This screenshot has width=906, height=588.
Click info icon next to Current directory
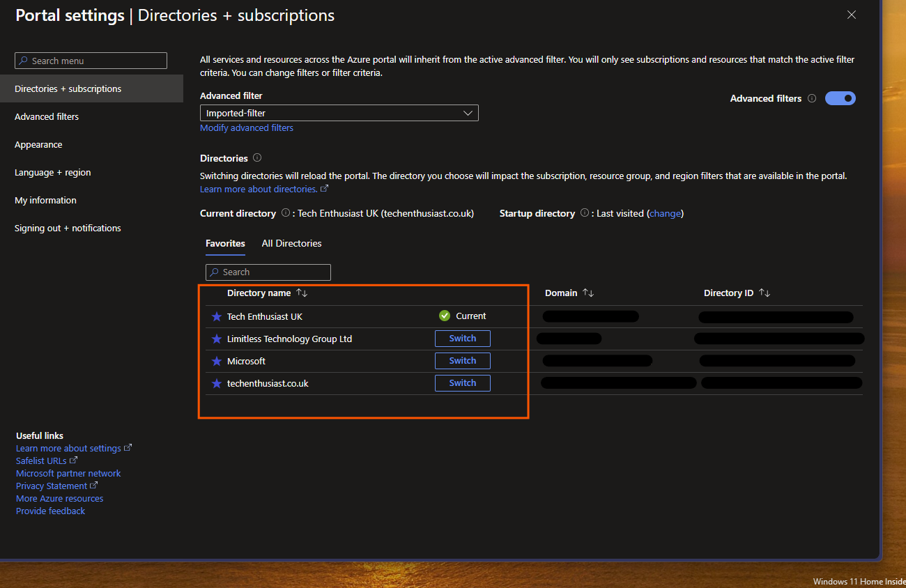point(285,213)
